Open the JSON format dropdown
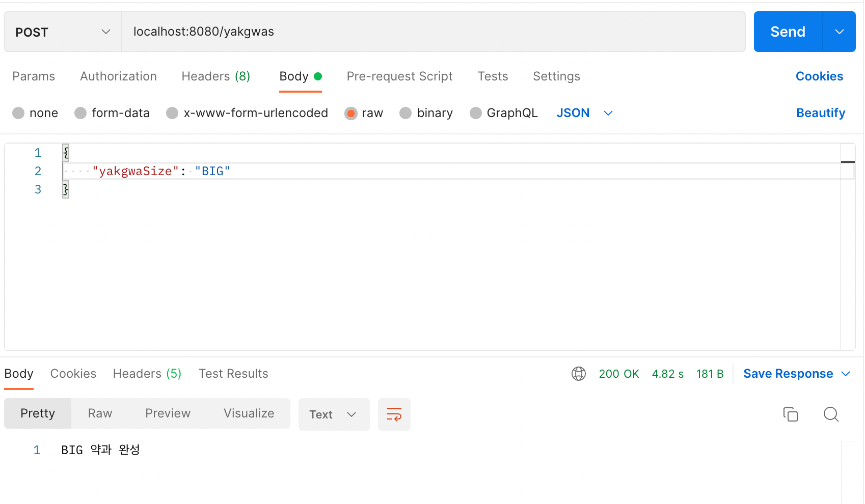This screenshot has width=865, height=504. click(x=585, y=113)
